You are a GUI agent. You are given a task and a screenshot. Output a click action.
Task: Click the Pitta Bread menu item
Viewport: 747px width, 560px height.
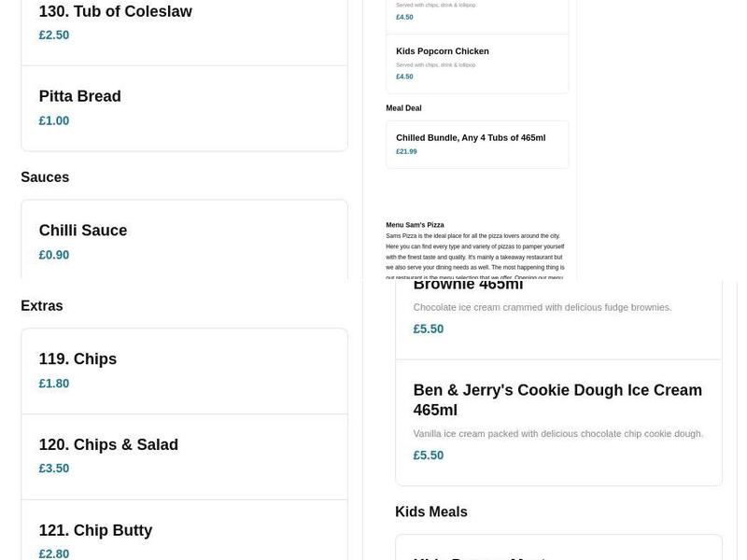(x=79, y=97)
